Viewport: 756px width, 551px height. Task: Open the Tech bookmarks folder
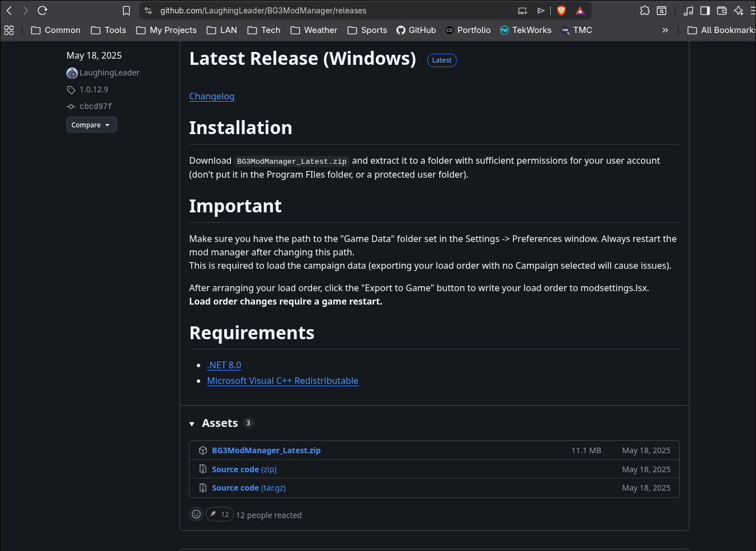(x=264, y=30)
